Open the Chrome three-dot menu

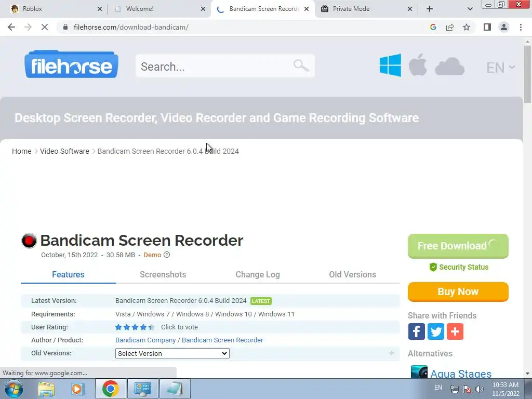click(521, 27)
